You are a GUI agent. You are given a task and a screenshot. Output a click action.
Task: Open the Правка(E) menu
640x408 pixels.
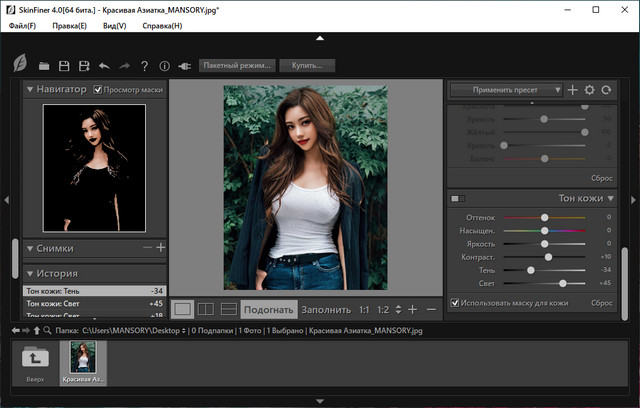(x=68, y=26)
